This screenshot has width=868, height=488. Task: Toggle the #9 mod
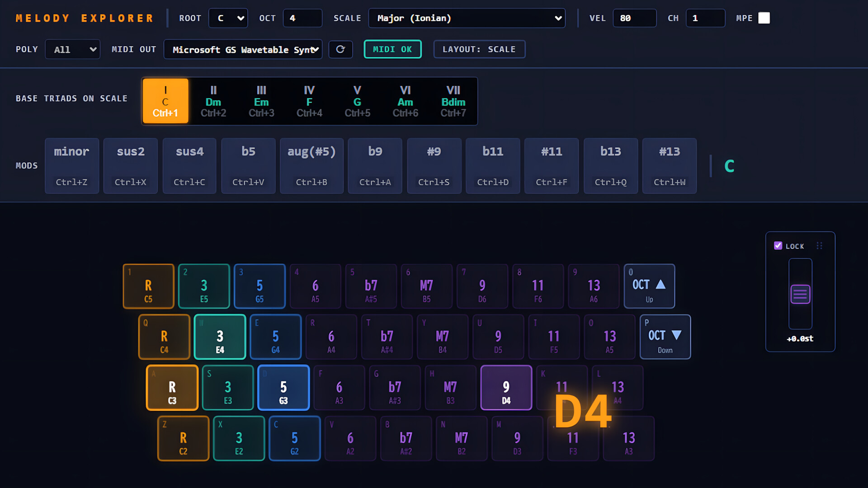[x=434, y=166]
